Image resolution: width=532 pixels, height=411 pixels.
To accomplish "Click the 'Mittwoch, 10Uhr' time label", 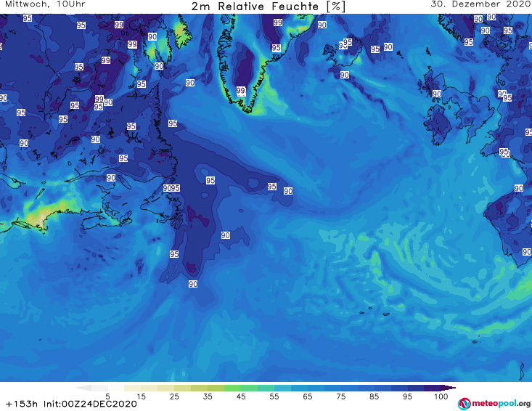I will (45, 4).
